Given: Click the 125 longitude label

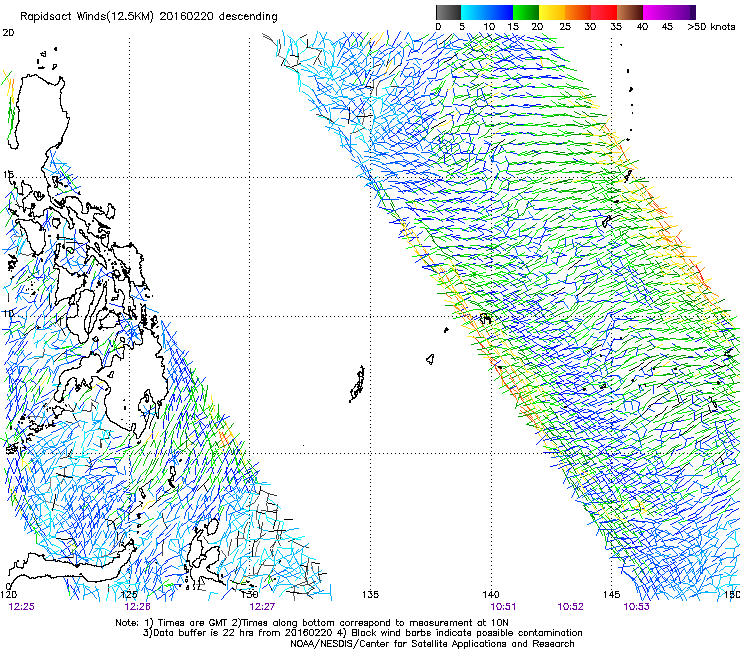Looking at the screenshot, I should coord(129,594).
